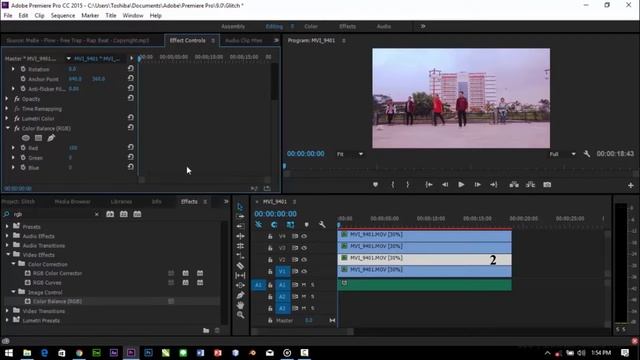Toggle V2 track output eye

click(304, 260)
